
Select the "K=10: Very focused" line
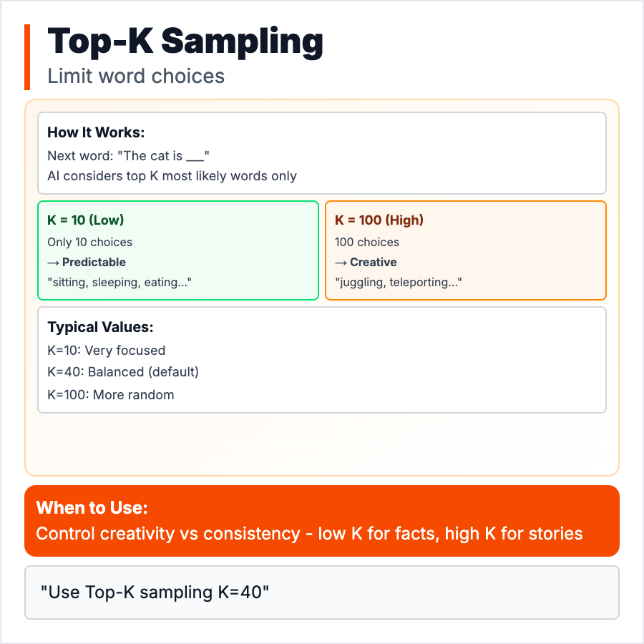[106, 351]
